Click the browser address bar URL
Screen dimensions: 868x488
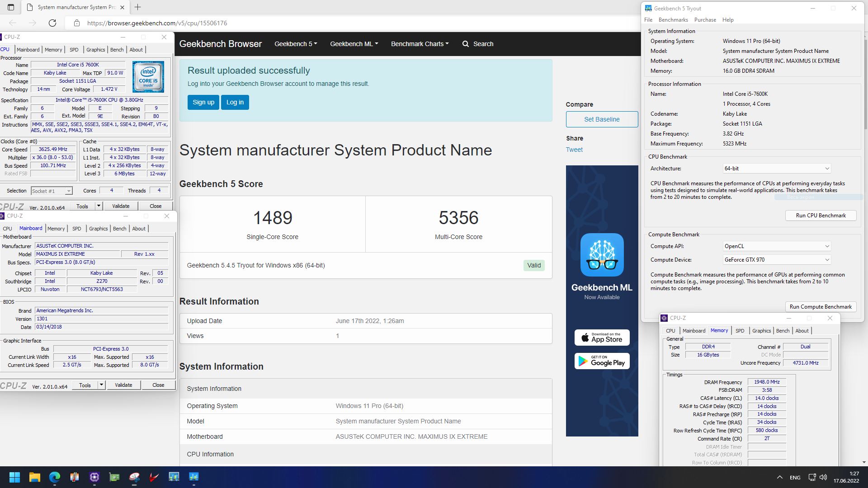point(157,23)
